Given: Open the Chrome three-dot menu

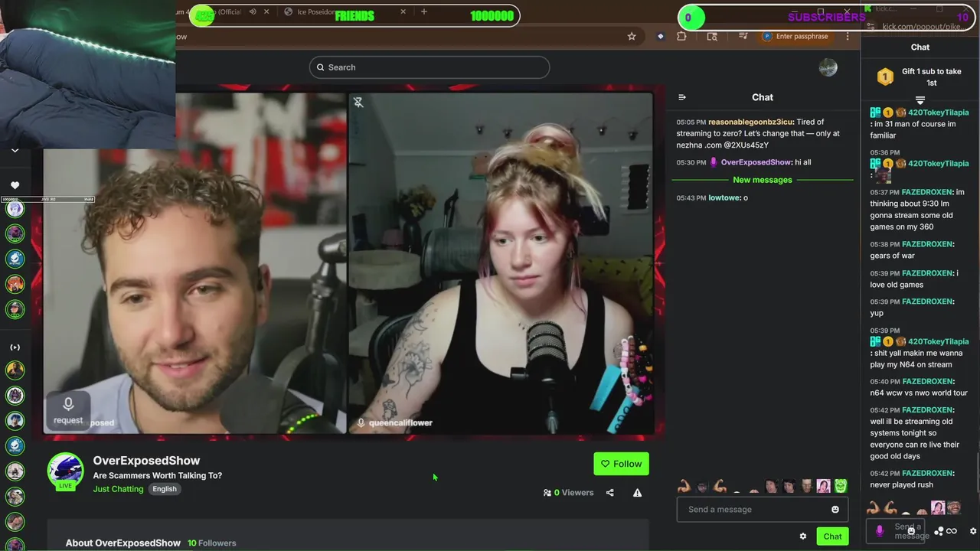Looking at the screenshot, I should pos(848,36).
